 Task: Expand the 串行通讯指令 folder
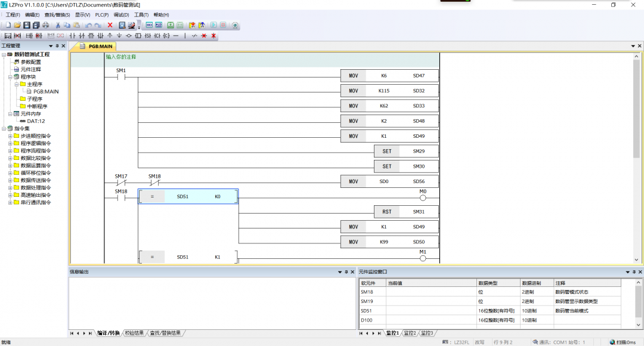10,202
